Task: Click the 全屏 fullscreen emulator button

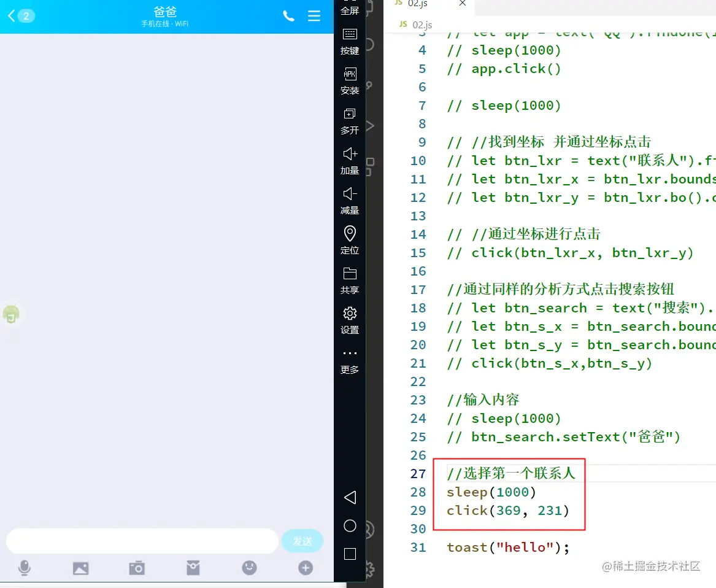Action: (x=350, y=8)
